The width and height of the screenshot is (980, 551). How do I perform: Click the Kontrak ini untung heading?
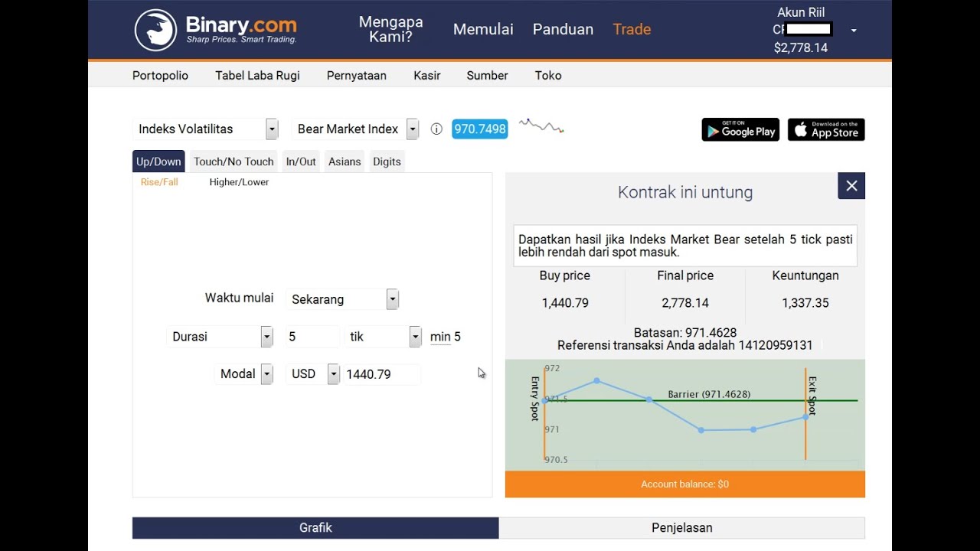pyautogui.click(x=685, y=192)
